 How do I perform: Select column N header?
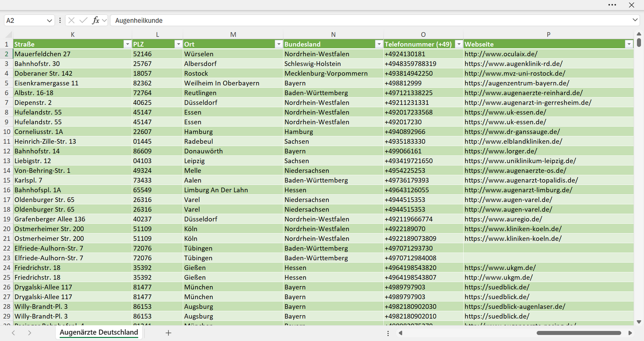click(333, 35)
